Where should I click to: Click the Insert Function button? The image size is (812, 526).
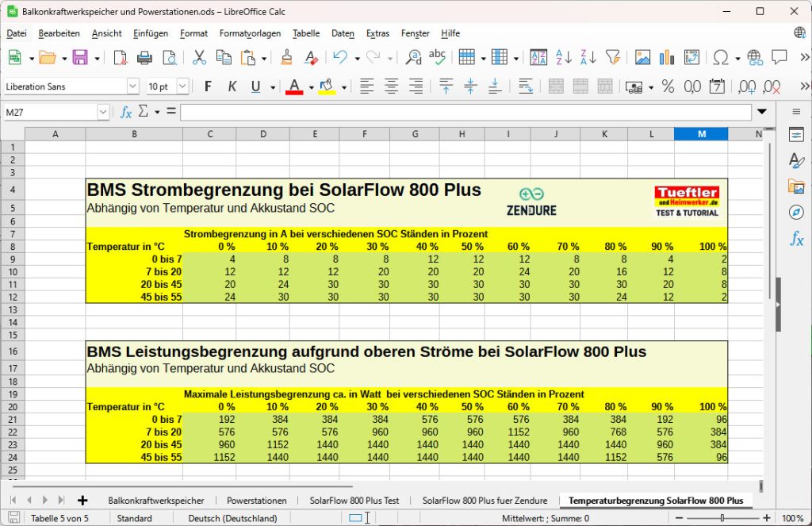[125, 112]
